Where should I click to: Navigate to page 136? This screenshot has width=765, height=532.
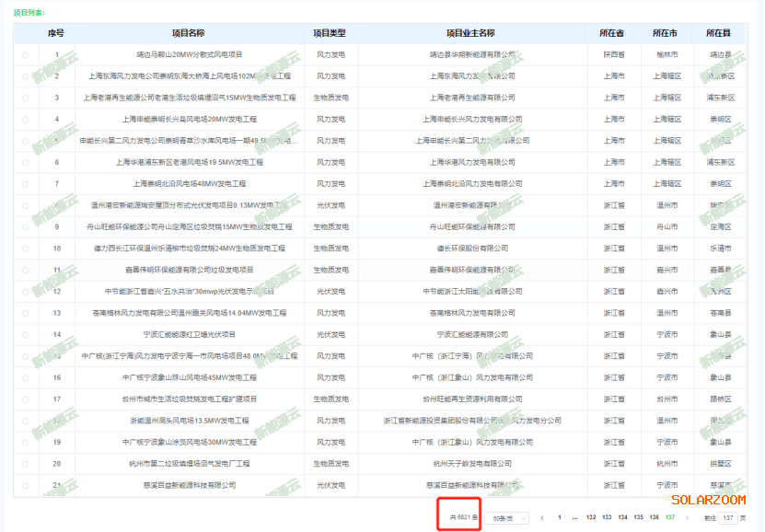click(654, 518)
